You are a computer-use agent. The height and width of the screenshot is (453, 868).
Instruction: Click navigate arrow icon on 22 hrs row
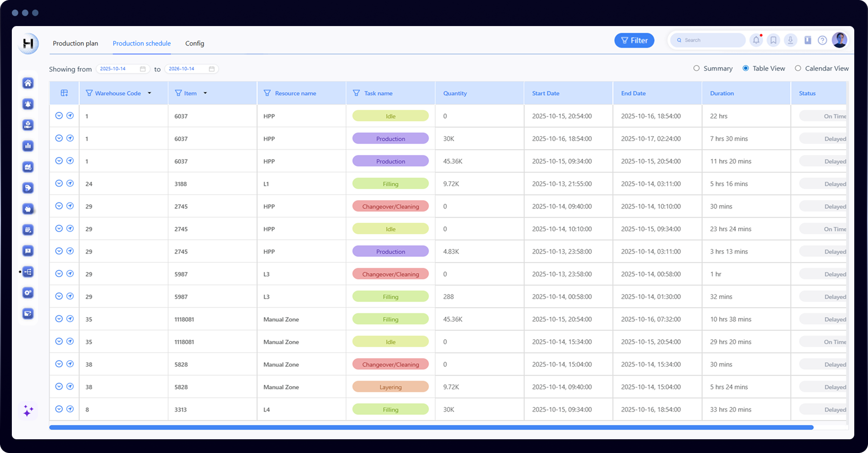pyautogui.click(x=70, y=116)
